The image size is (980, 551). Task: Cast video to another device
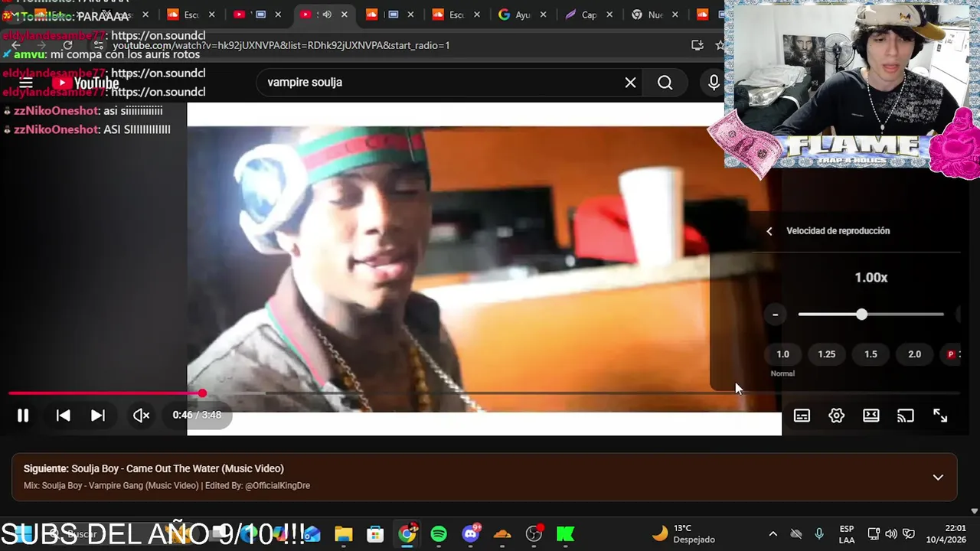(906, 416)
